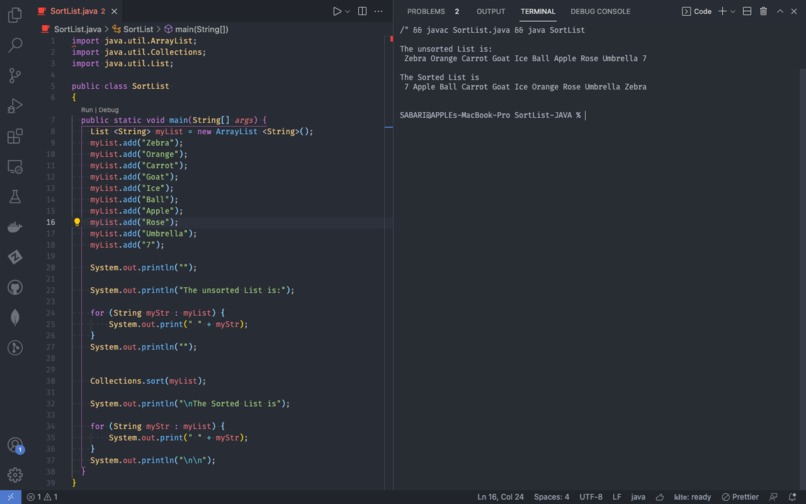Click the kite: ready status entry
Image resolution: width=806 pixels, height=504 pixels.
click(692, 497)
